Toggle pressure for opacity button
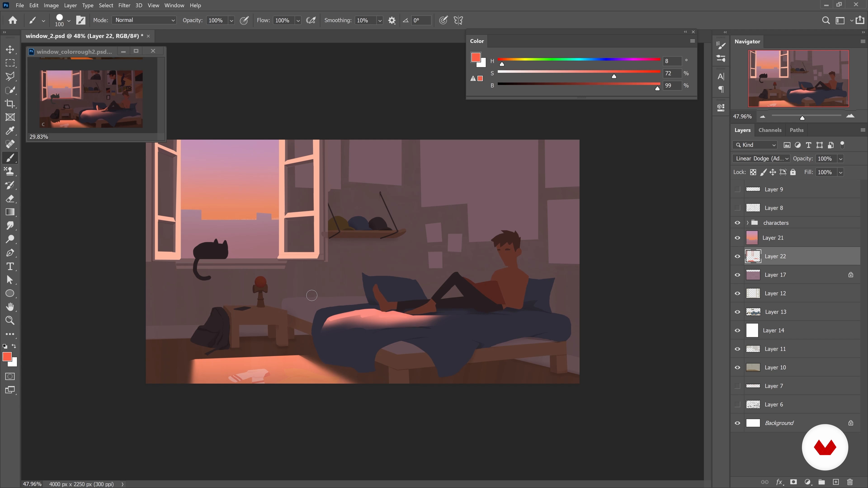 (x=244, y=20)
